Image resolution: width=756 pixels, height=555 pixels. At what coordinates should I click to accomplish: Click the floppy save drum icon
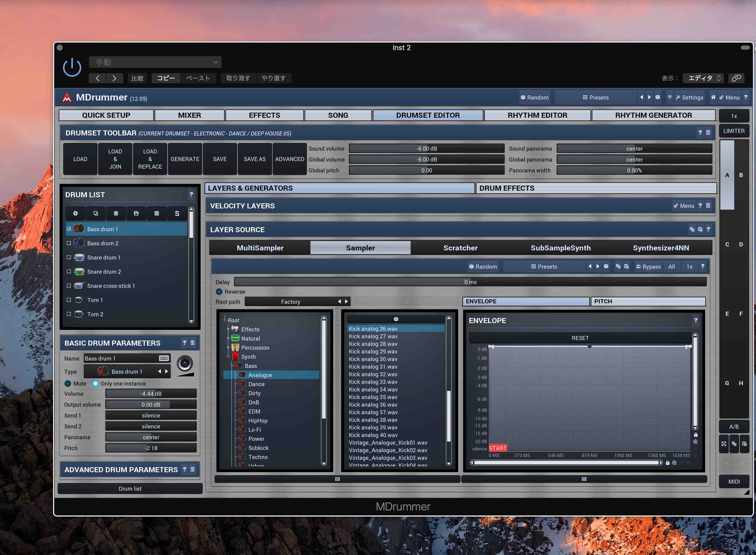[x=136, y=213]
